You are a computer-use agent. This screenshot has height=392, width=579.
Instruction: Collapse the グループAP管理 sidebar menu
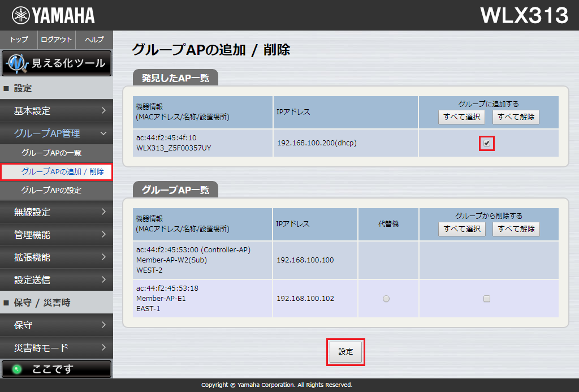coord(57,134)
